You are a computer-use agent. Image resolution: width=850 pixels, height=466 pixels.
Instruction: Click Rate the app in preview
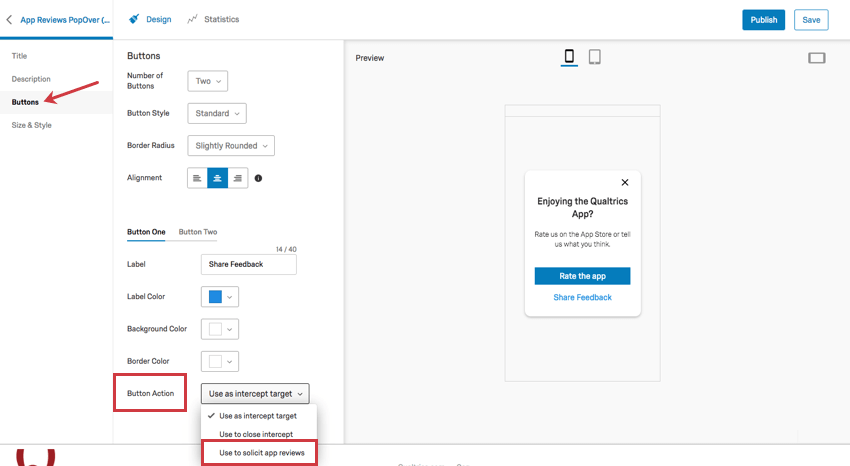click(x=582, y=276)
